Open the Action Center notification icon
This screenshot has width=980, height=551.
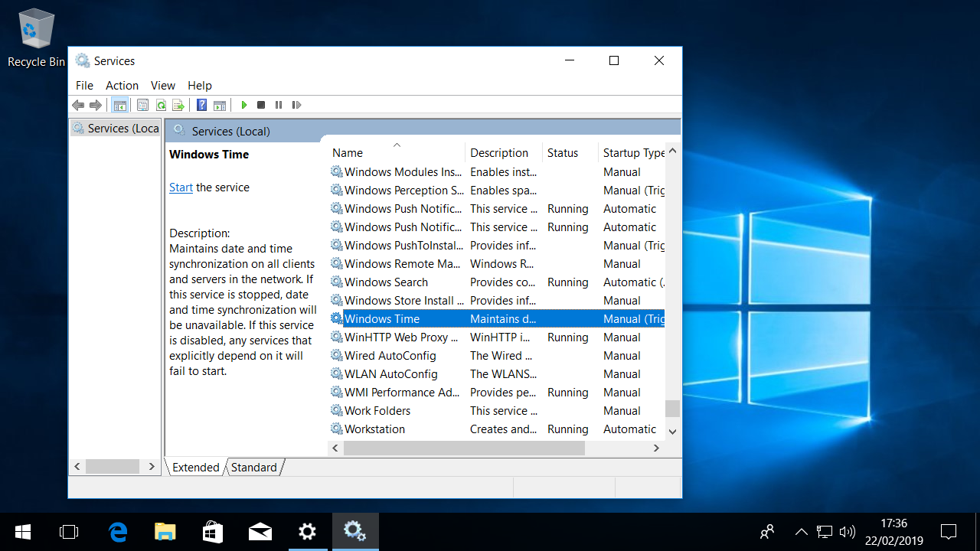click(x=949, y=532)
